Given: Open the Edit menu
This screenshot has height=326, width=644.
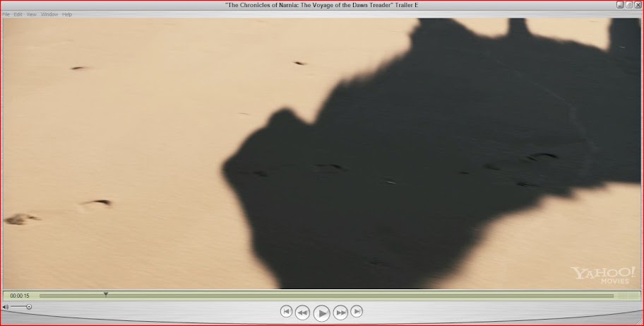Looking at the screenshot, I should (x=18, y=14).
